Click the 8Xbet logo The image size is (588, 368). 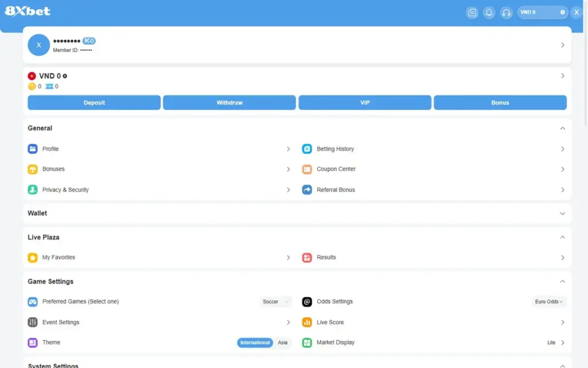click(x=28, y=11)
